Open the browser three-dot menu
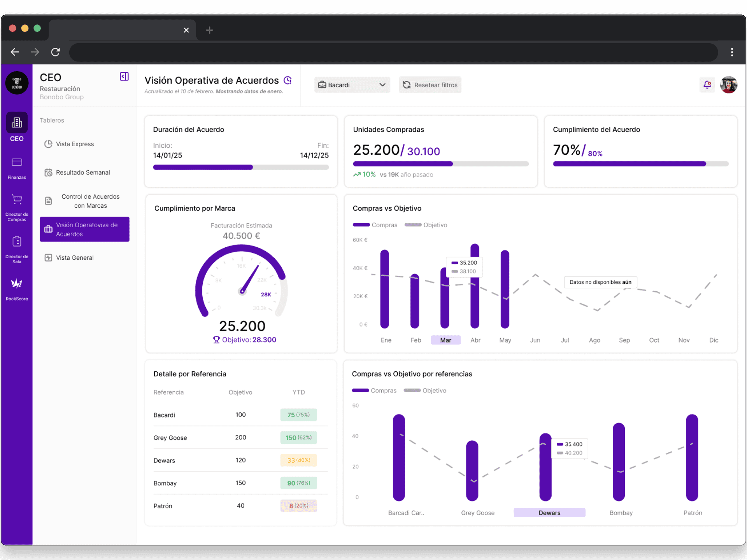 (x=732, y=52)
